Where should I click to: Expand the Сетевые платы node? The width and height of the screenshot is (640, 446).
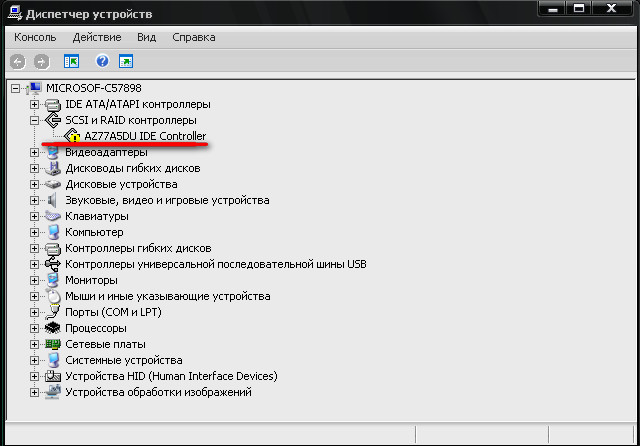(34, 344)
